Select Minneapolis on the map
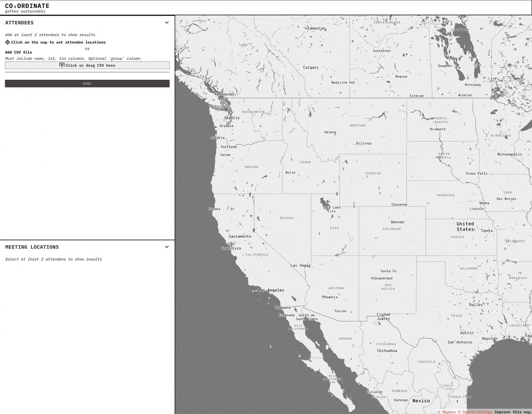Viewport: 532px width, 414px height. click(510, 154)
